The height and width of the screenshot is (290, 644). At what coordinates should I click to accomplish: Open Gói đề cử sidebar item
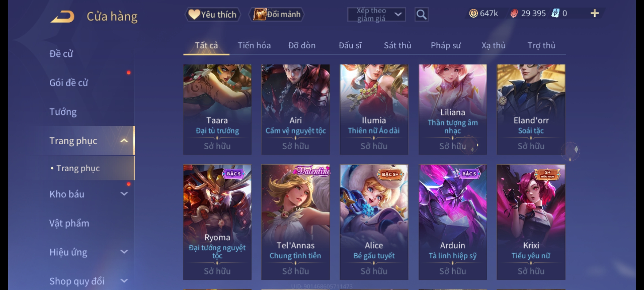69,83
